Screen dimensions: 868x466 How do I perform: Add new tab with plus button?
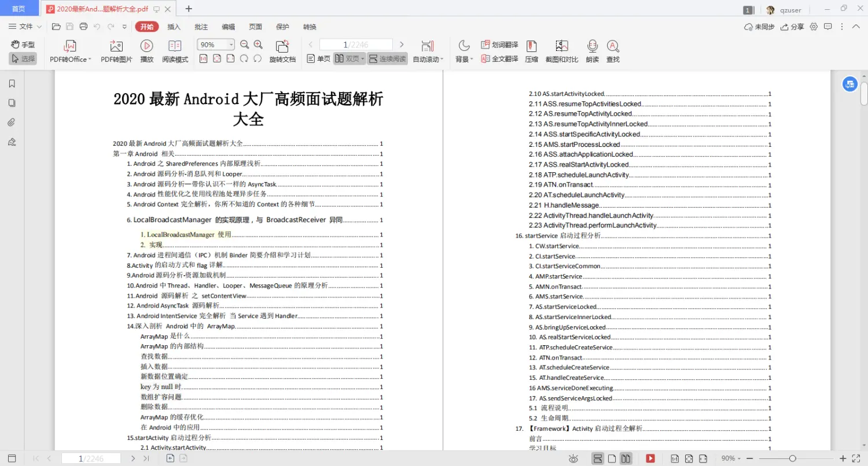pyautogui.click(x=189, y=9)
